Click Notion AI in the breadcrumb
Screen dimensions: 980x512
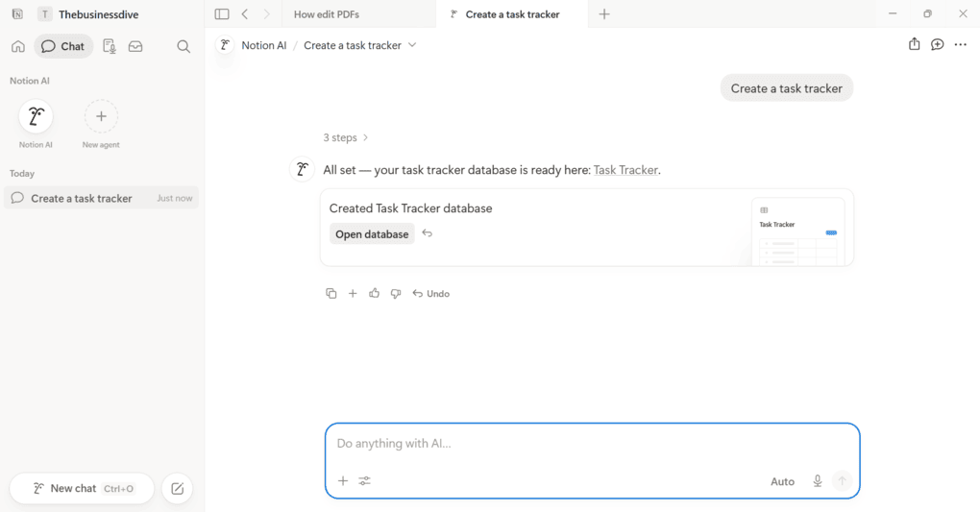click(x=264, y=45)
